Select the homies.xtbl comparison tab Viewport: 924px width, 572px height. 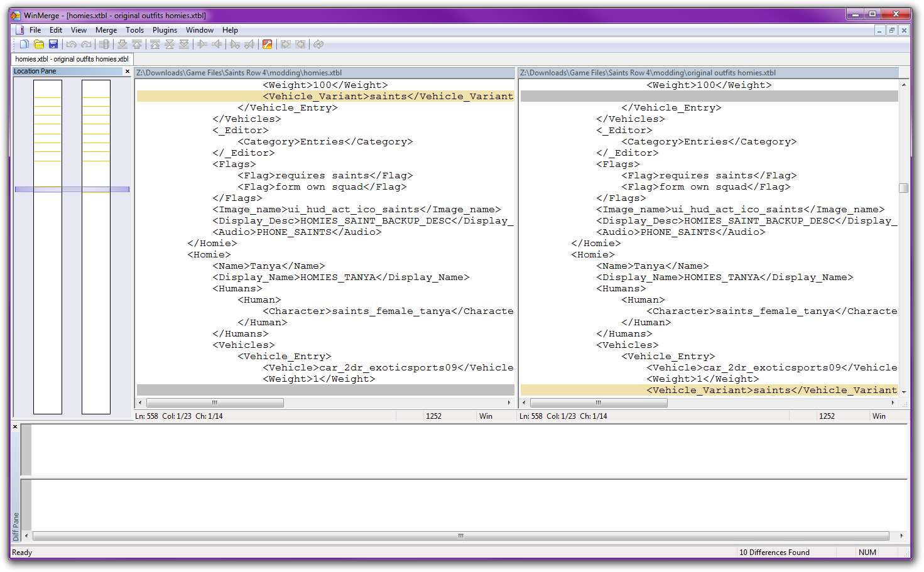[x=72, y=59]
